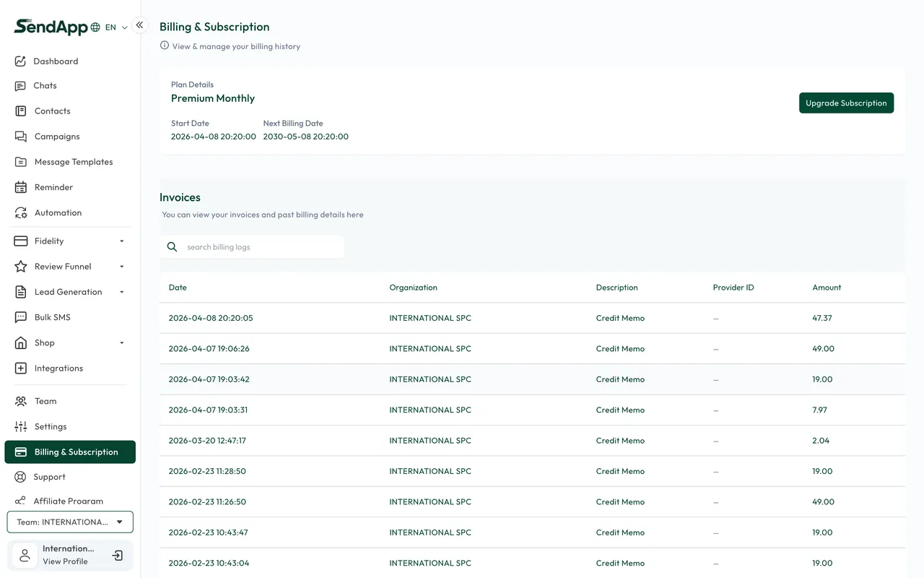The image size is (924, 578).
Task: Click the Support lifebuoy icon
Action: click(x=20, y=477)
